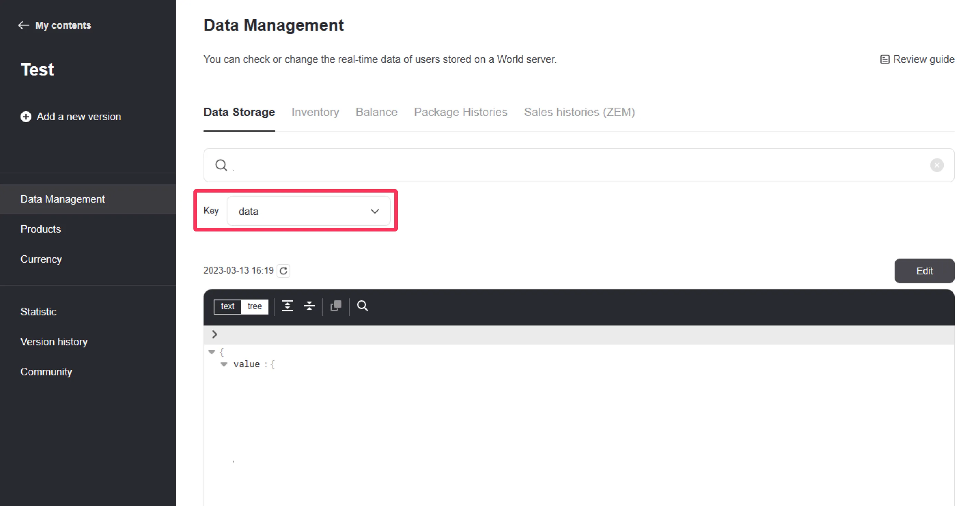Image resolution: width=980 pixels, height=506 pixels.
Task: Click the search magnifier in search box
Action: tap(221, 165)
